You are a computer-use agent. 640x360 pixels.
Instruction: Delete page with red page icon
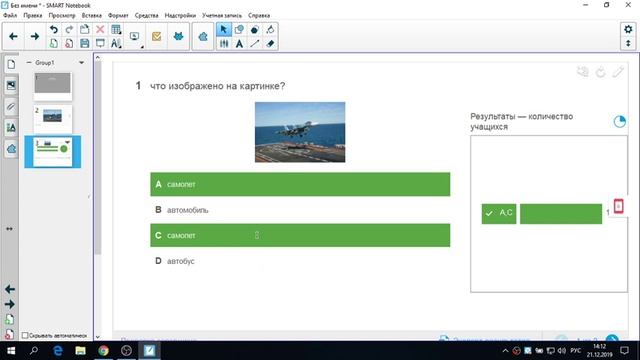(69, 43)
